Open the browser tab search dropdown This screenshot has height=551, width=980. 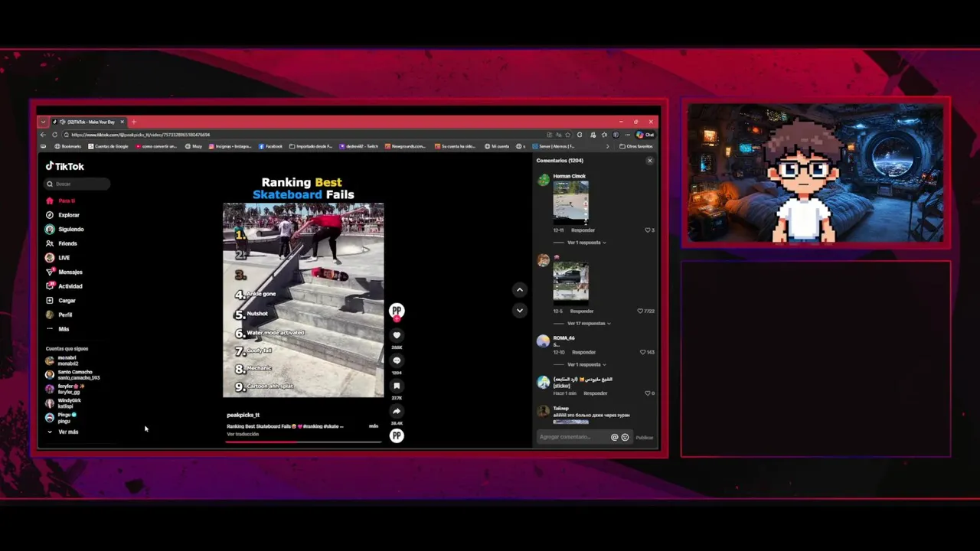43,122
